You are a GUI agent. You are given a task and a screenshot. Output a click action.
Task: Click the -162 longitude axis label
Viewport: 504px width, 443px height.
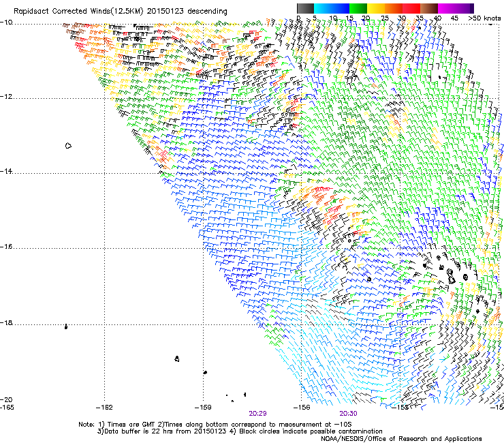click(104, 408)
